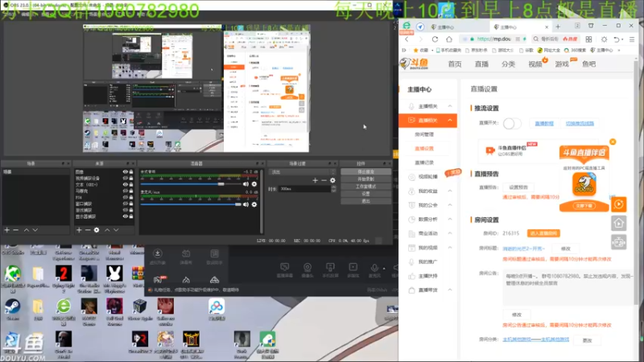Add a scene transition with the plus icon
This screenshot has width=644, height=362.
[x=315, y=180]
